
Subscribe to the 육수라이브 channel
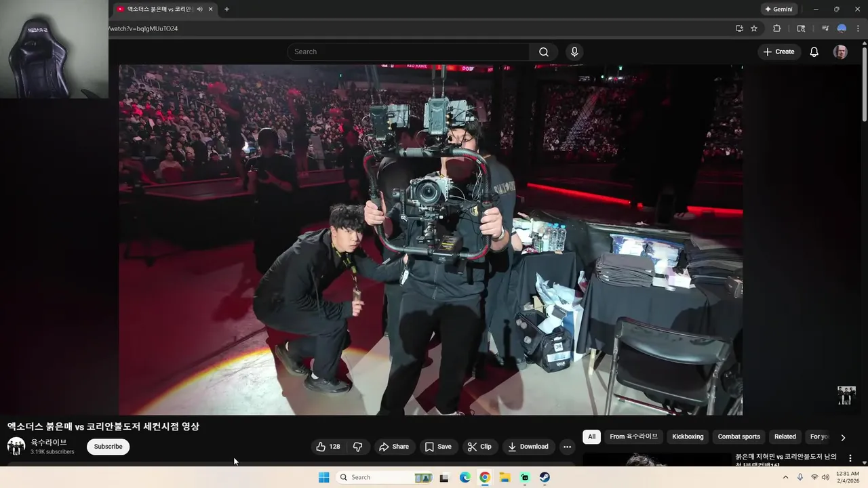(x=108, y=447)
